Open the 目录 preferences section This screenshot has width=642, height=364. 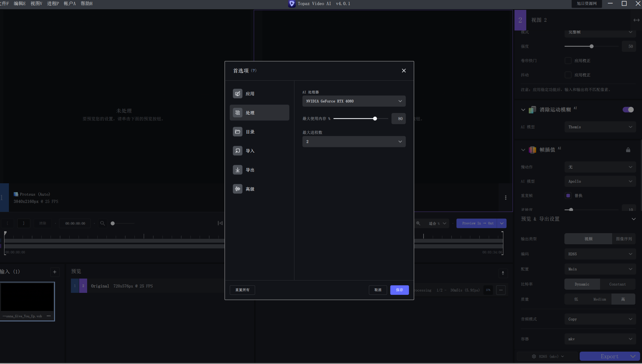(x=250, y=131)
